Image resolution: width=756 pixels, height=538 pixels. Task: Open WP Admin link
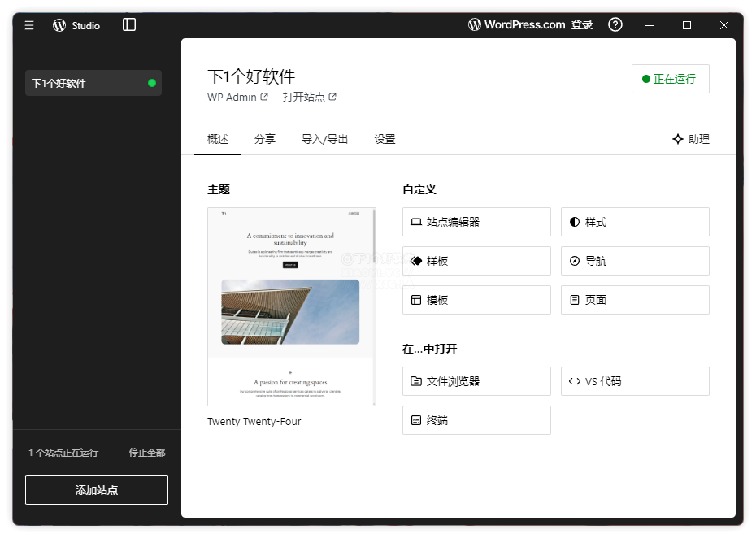pyautogui.click(x=237, y=97)
